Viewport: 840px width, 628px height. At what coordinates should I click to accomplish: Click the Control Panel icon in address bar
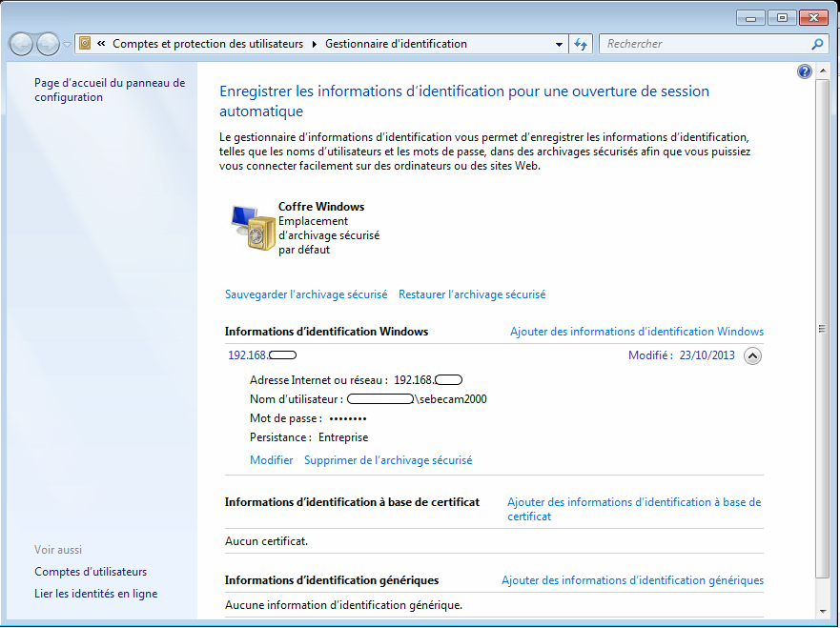tap(85, 44)
